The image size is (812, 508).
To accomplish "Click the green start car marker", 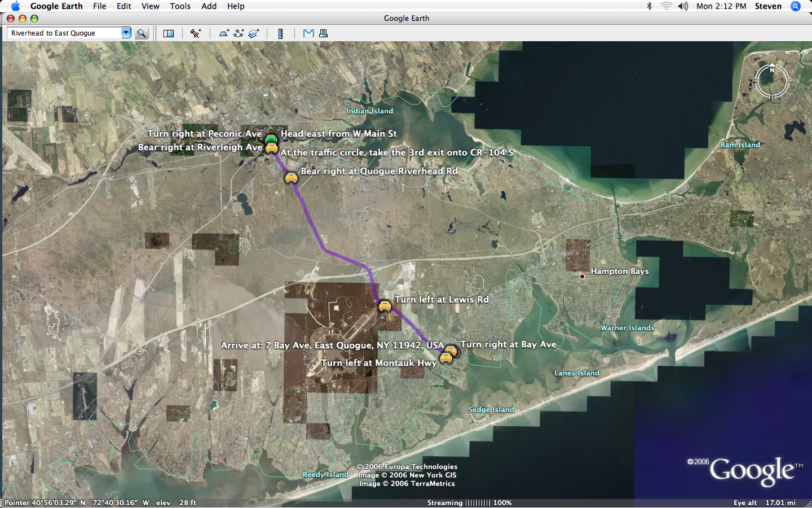I will pyautogui.click(x=271, y=138).
